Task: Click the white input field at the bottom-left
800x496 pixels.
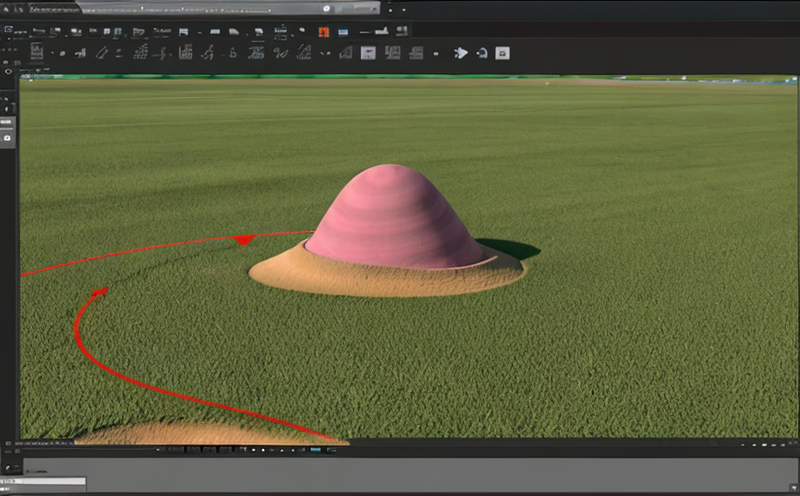Action: point(43,481)
